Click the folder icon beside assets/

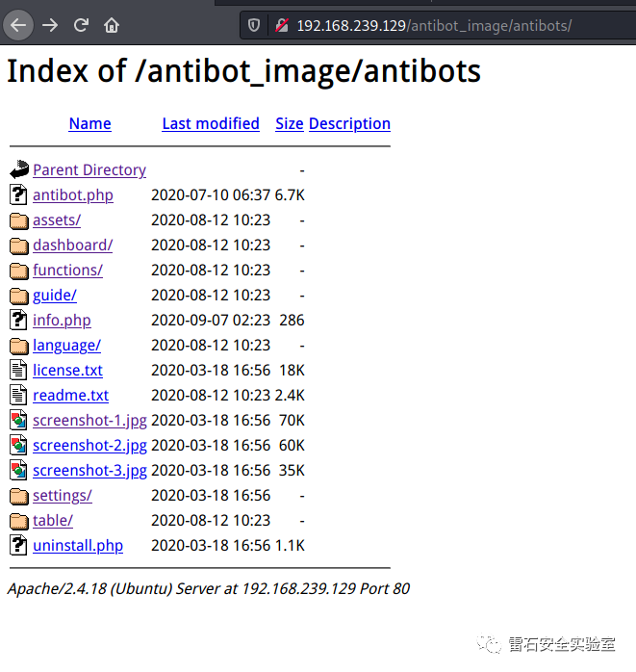19,220
